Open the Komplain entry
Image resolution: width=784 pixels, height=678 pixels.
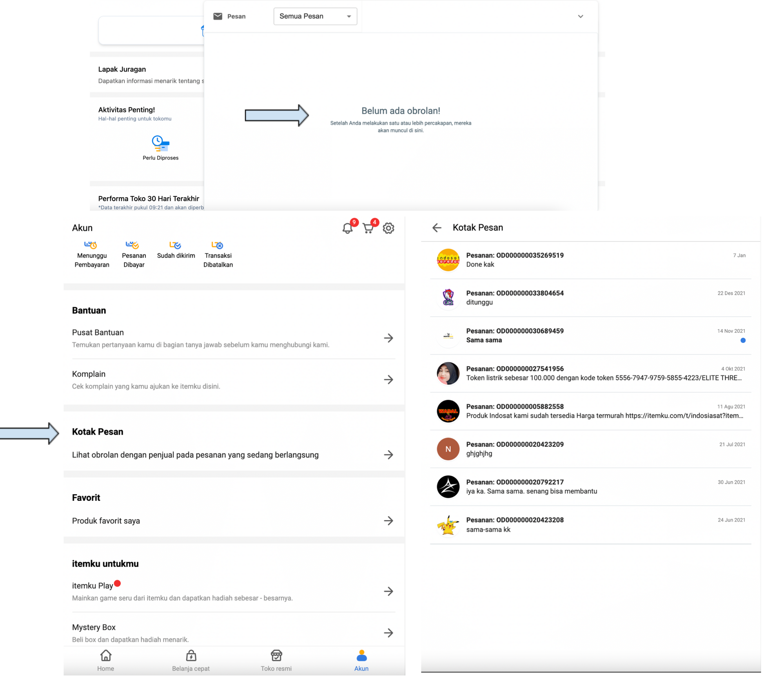coord(234,380)
